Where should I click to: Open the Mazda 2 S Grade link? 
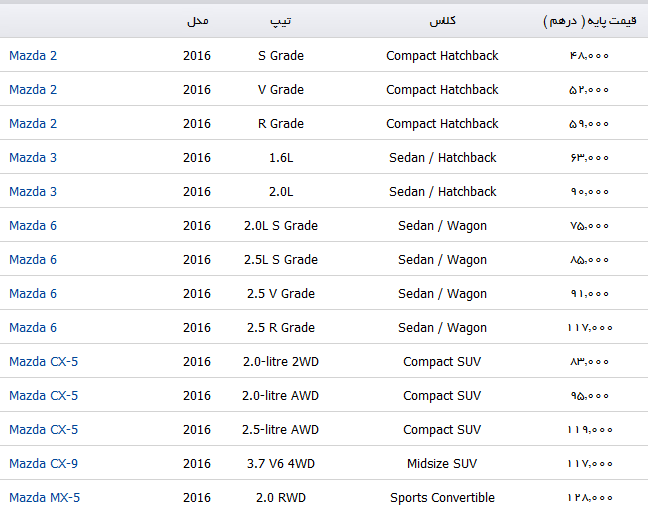[33, 55]
